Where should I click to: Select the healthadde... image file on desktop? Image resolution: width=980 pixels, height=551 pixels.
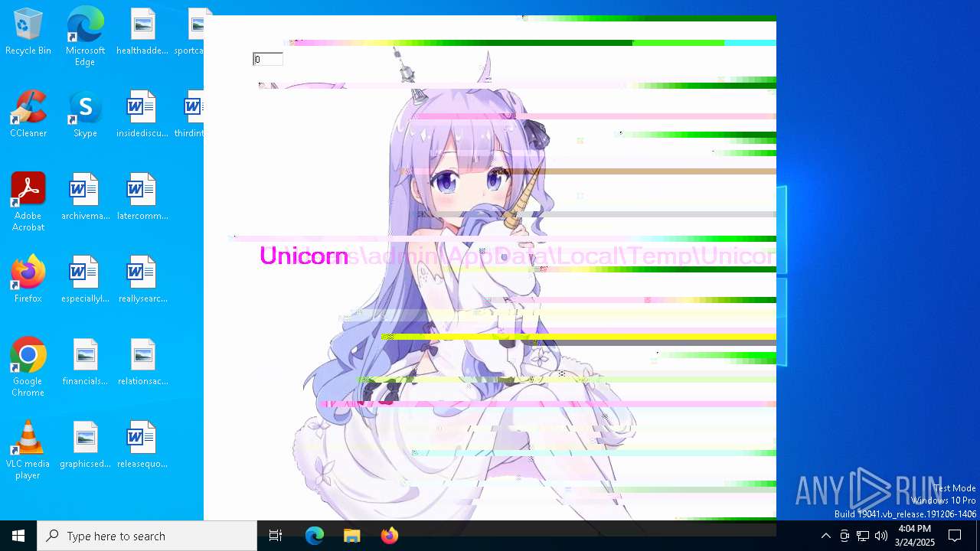click(x=142, y=32)
